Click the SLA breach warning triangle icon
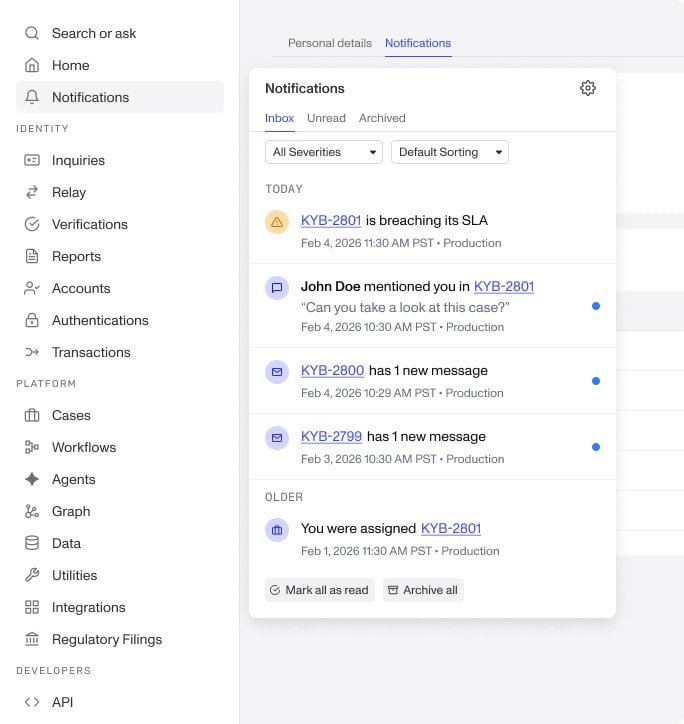 [x=277, y=222]
